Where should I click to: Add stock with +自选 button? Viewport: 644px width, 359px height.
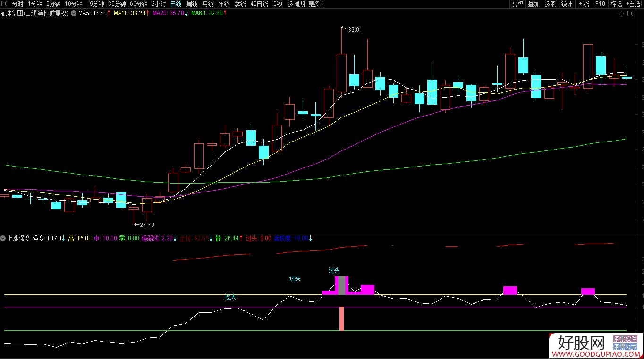click(x=633, y=4)
